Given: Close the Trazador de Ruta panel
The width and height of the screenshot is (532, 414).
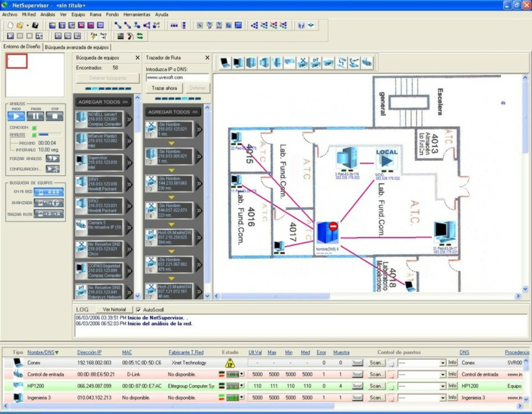Looking at the screenshot, I should pyautogui.click(x=207, y=58).
